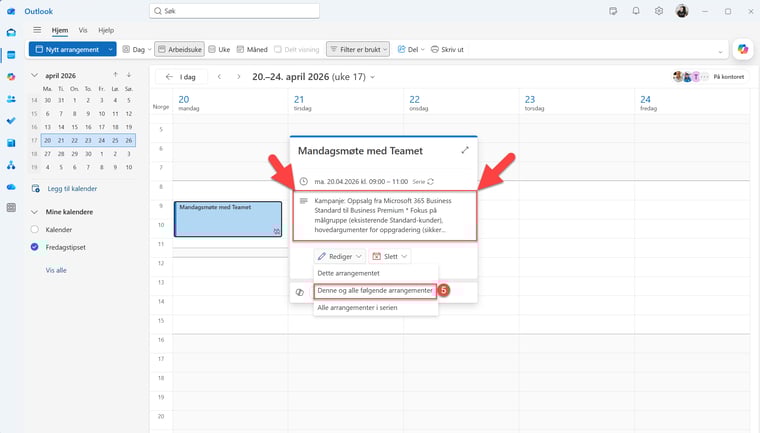Open the More apps grid icon
This screenshot has height=433, width=760.
point(11,208)
